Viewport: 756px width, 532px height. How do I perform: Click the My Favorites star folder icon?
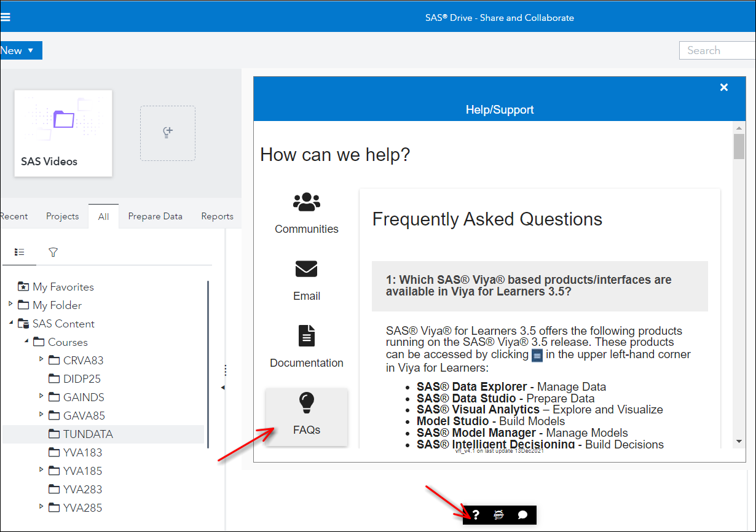(23, 286)
